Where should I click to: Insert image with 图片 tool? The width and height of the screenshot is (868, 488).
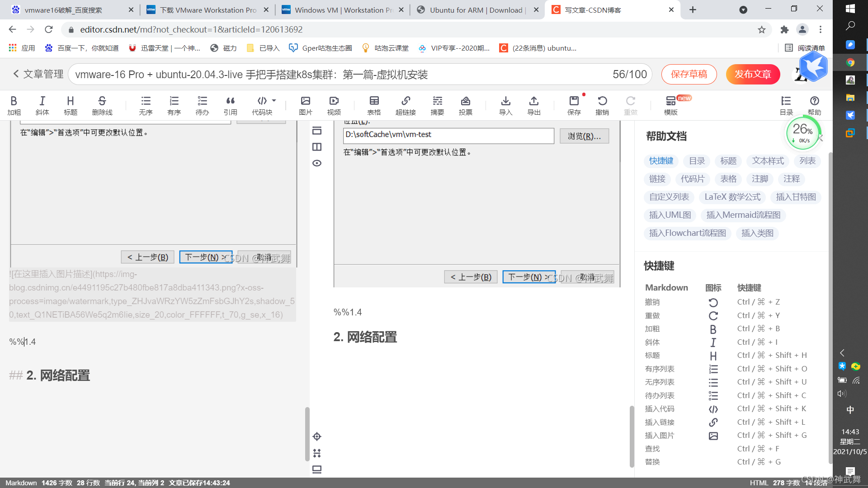[306, 106]
